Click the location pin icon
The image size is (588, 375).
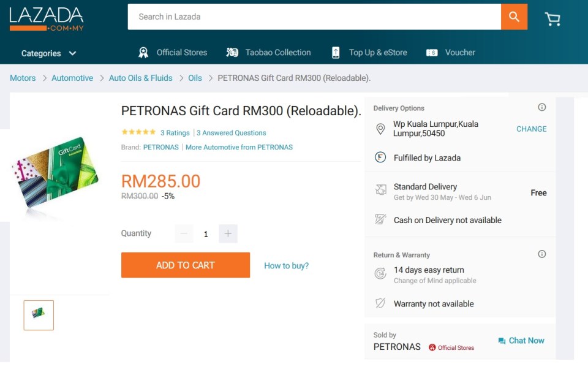[380, 129]
